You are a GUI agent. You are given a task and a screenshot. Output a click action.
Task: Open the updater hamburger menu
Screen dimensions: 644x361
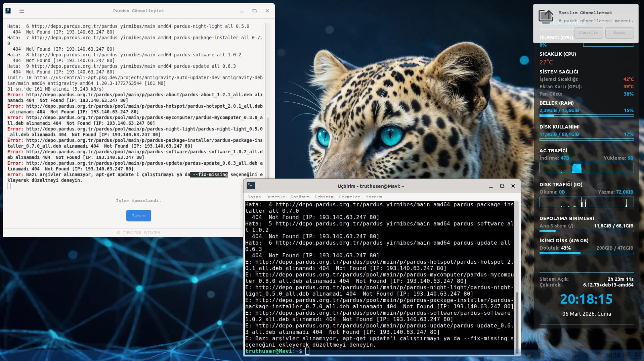coord(22,11)
